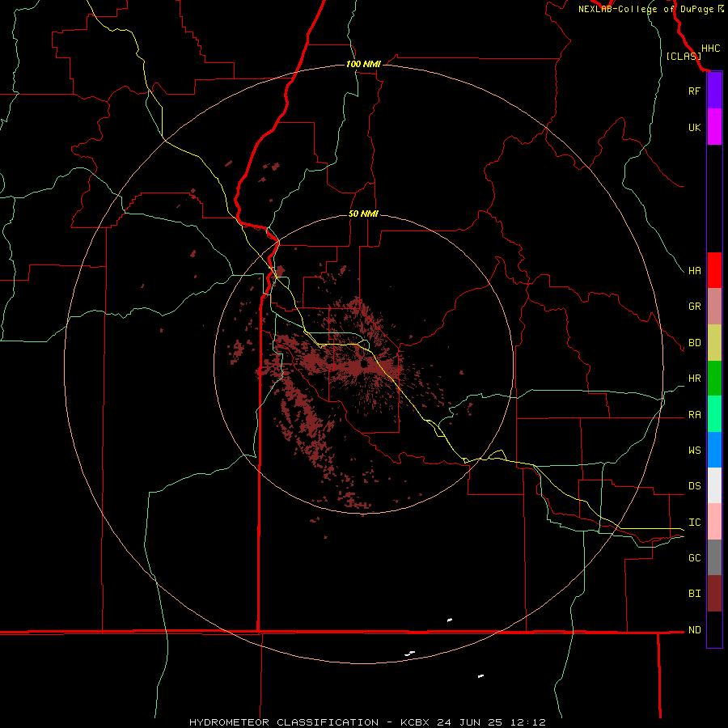
Task: Click the ND legend label
Action: pos(694,629)
